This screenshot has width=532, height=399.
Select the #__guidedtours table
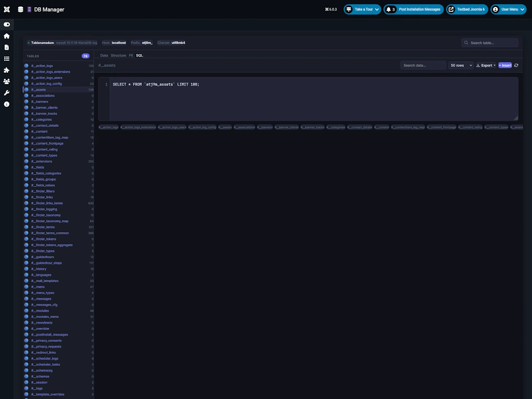[x=59, y=257]
